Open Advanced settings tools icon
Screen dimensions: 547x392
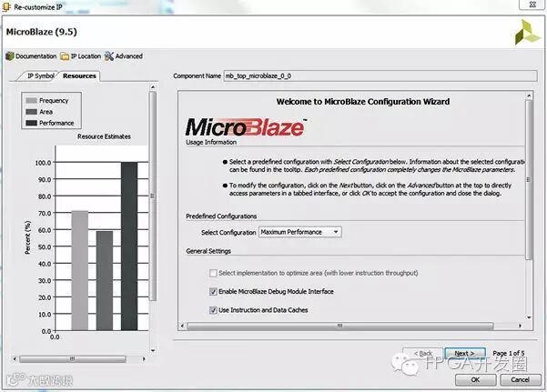click(x=109, y=56)
